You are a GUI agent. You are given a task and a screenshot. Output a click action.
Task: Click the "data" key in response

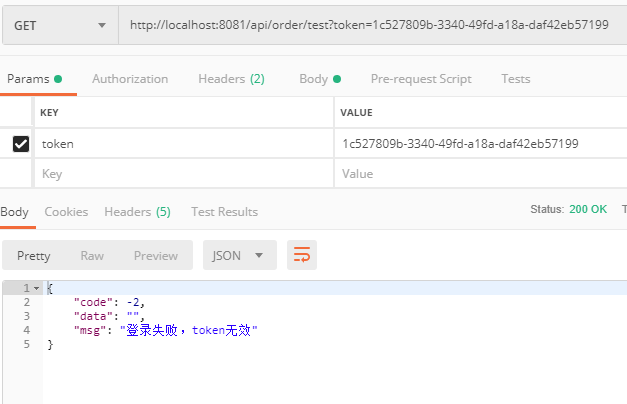click(93, 316)
